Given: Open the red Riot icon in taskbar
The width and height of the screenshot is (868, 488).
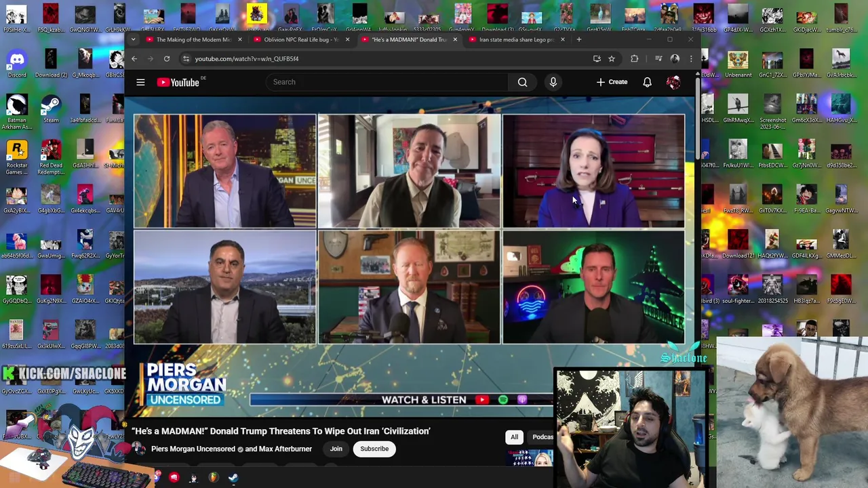Looking at the screenshot, I should pyautogui.click(x=174, y=478).
